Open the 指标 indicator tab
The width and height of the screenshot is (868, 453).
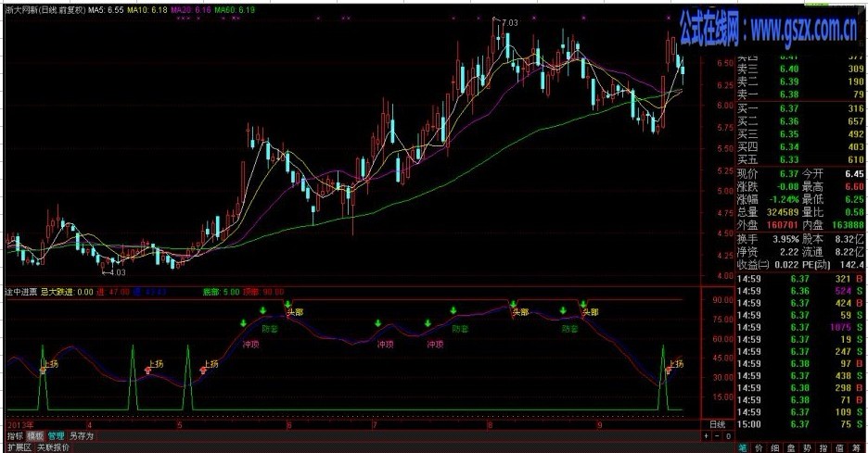(x=15, y=436)
